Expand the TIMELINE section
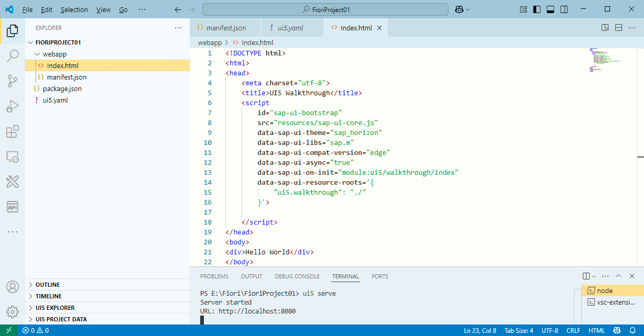644x336 pixels. coord(108,296)
